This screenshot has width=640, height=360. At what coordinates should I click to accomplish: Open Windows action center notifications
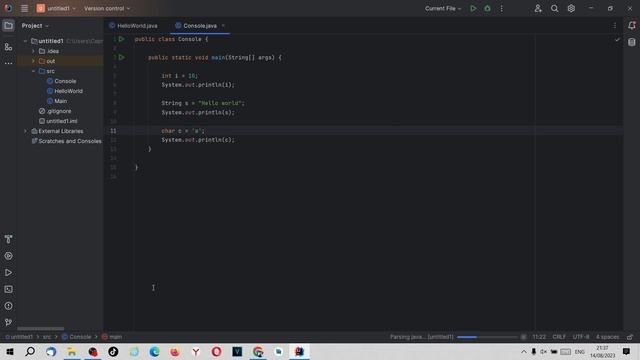click(626, 351)
